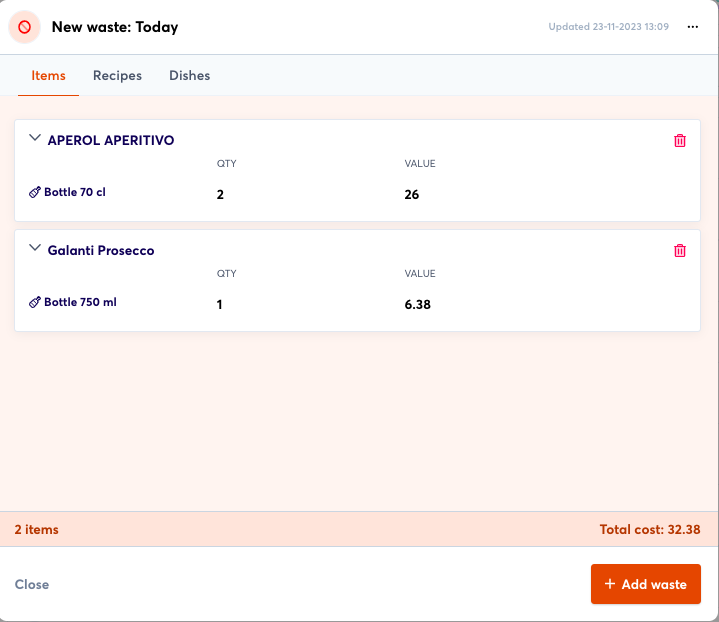This screenshot has width=719, height=622.
Task: Open the three-dot more options menu
Action: coord(692,27)
